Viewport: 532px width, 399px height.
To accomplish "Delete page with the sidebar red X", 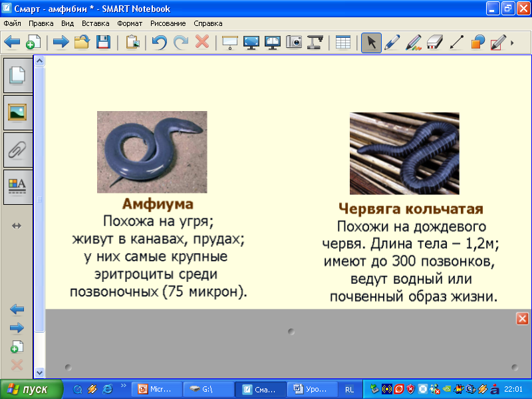I will [17, 365].
